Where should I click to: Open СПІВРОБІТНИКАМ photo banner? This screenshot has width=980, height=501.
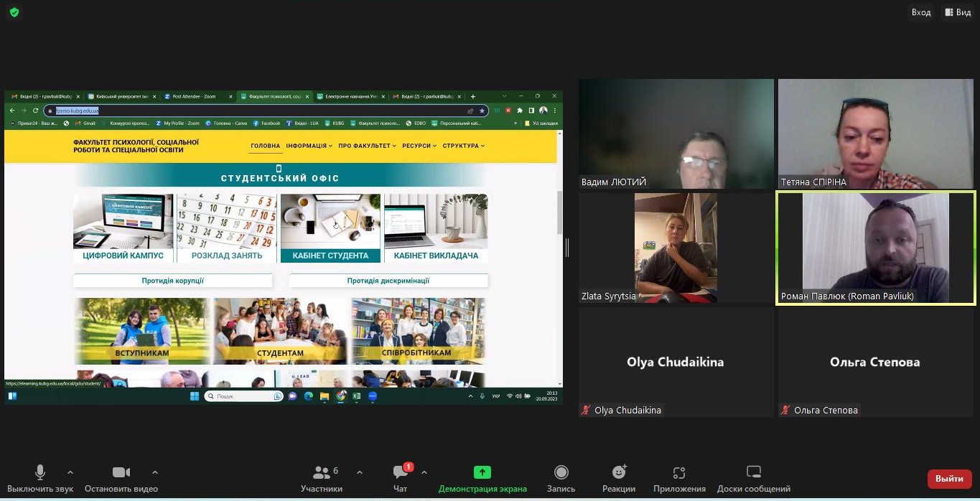coord(417,331)
